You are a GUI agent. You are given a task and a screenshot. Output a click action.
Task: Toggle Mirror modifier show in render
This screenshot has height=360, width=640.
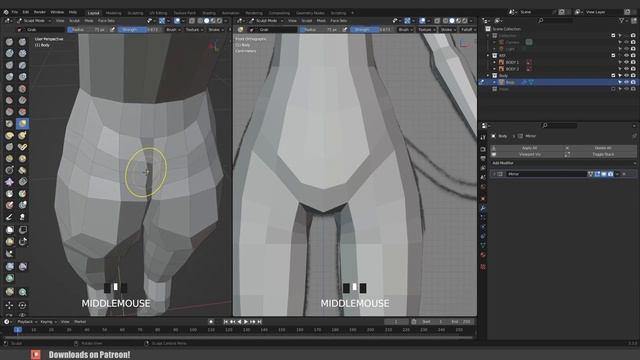610,174
